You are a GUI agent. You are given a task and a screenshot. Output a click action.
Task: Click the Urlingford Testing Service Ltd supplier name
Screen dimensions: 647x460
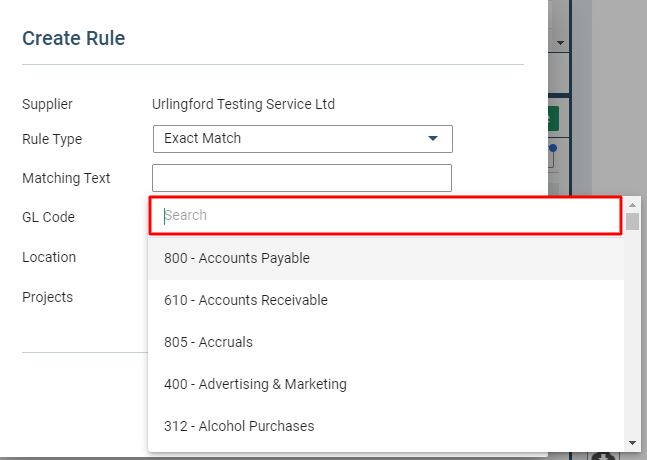(x=243, y=104)
